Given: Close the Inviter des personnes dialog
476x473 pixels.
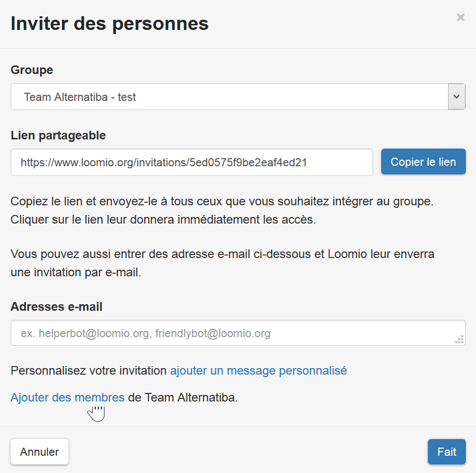Looking at the screenshot, I should point(460,17).
